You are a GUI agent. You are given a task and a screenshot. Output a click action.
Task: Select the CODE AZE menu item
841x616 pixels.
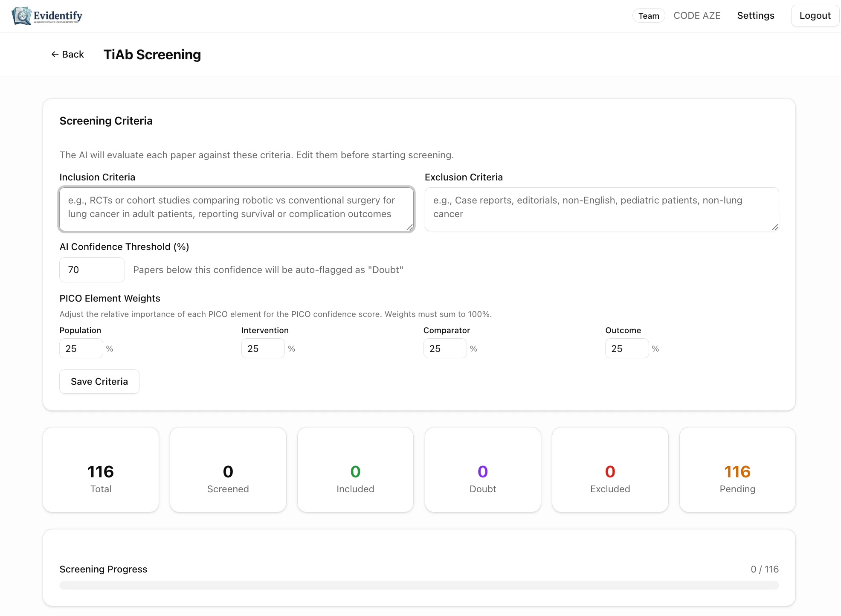pos(697,15)
